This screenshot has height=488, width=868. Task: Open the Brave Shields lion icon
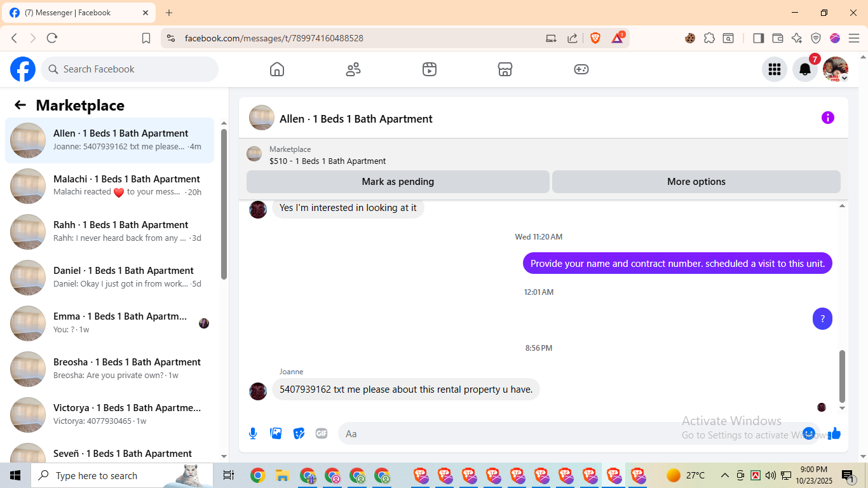595,38
